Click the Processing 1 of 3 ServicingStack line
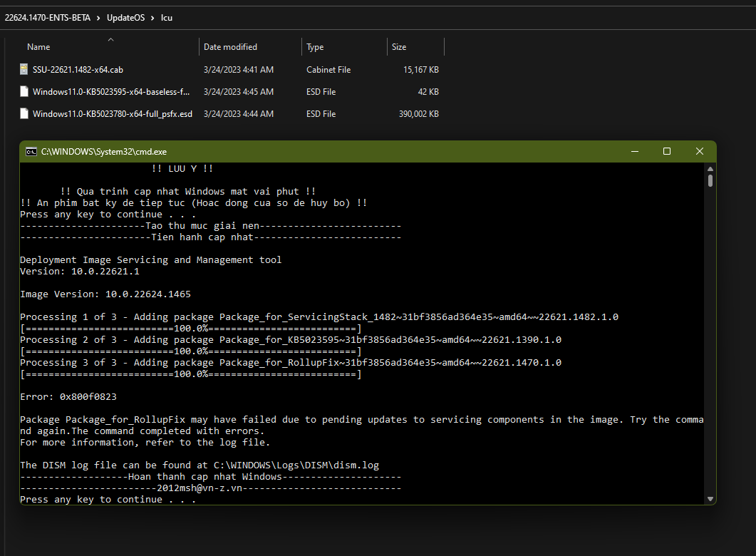The image size is (756, 556). coord(319,316)
